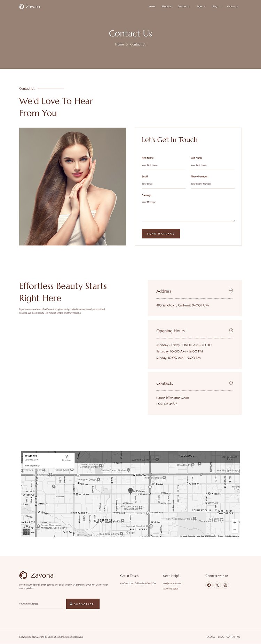Click the clock icon in the Opening Hours card
This screenshot has width=261, height=644.
(x=231, y=331)
